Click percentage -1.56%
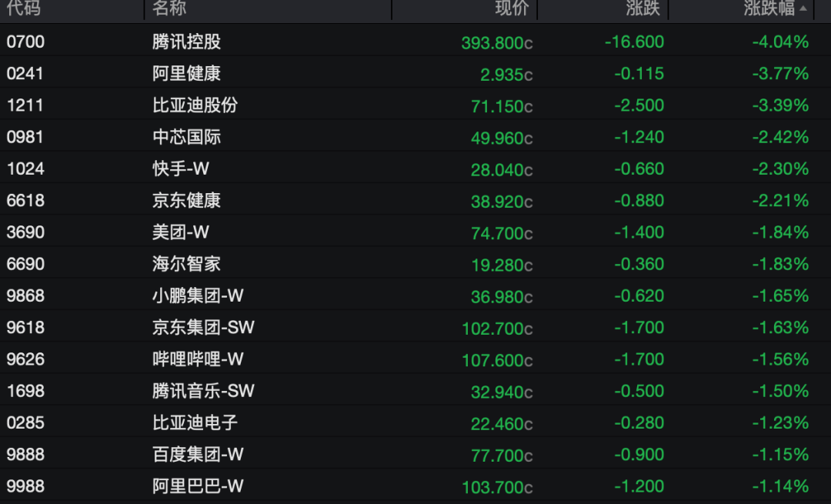The image size is (831, 504). pyautogui.click(x=781, y=359)
